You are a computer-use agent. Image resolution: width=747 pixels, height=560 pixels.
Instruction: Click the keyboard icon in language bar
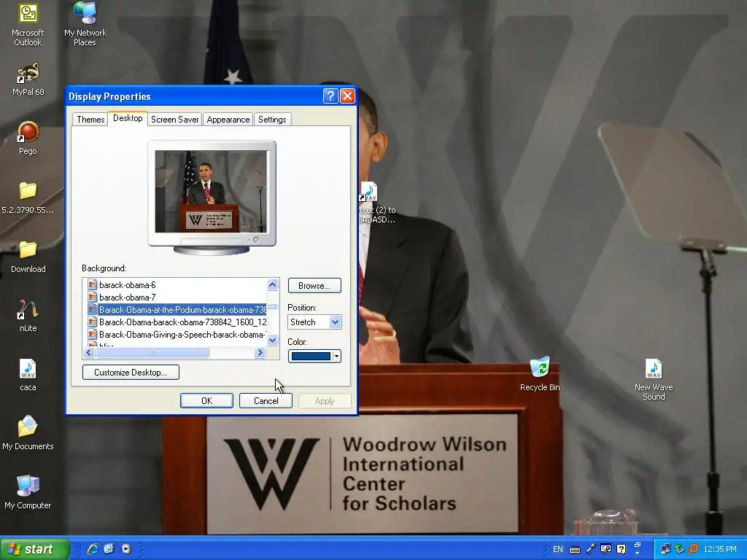click(575, 550)
